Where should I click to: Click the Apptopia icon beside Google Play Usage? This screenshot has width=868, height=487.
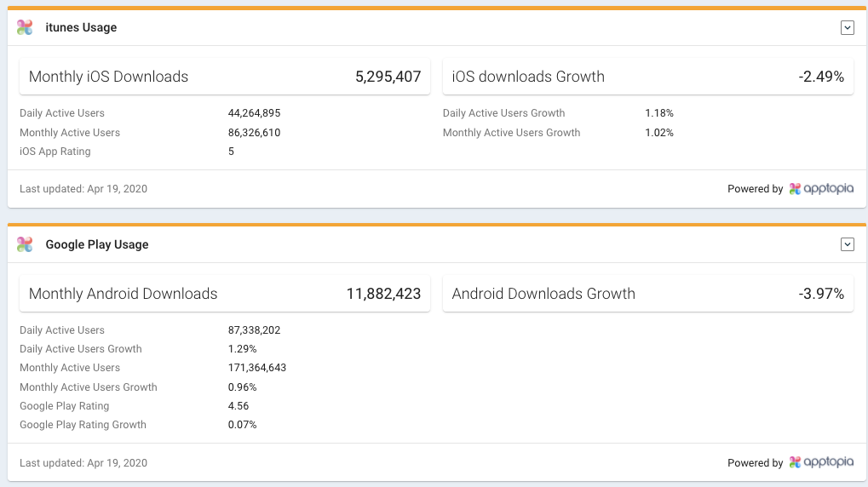click(25, 244)
